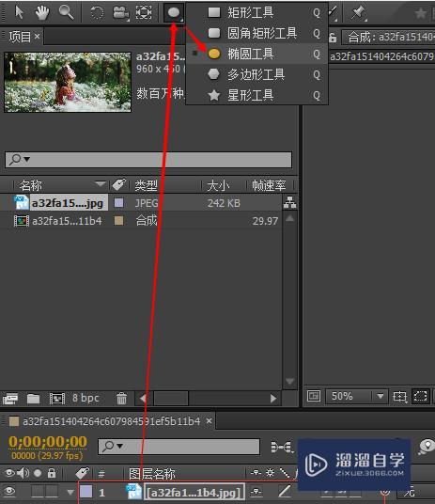Sort by 名称 column header
435x504 pixels.
pos(31,185)
